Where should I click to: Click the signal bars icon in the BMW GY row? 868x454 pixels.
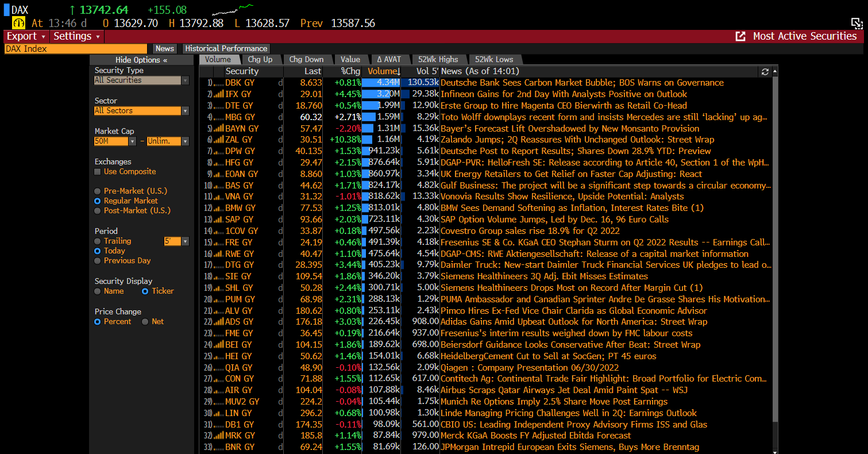coord(218,208)
